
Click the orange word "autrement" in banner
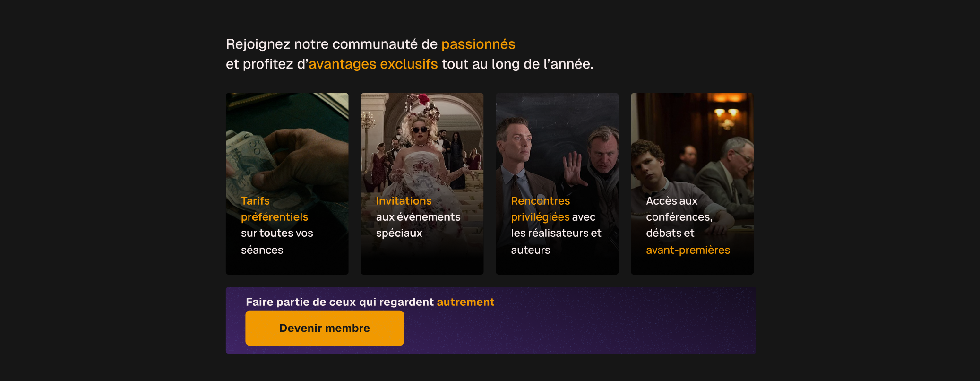(465, 302)
